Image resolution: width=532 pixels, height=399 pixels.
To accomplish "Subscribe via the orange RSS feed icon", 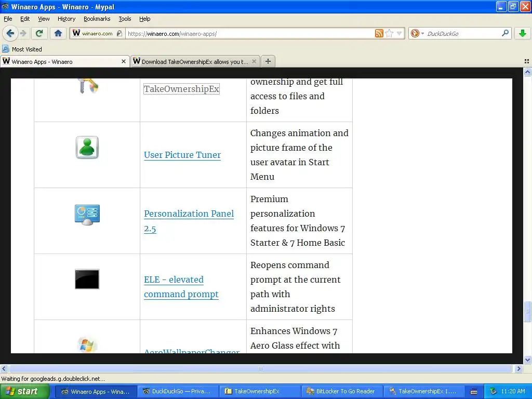I will (379, 33).
